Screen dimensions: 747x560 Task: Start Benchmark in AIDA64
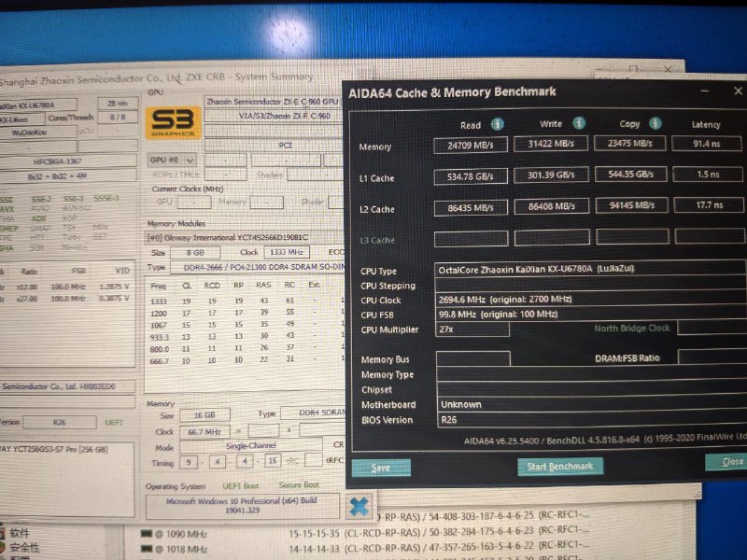coord(559,466)
